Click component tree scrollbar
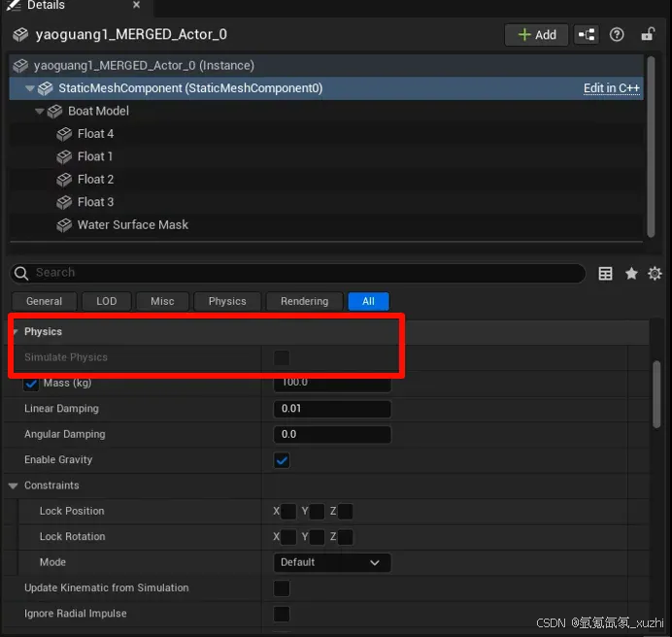This screenshot has width=672, height=637. [x=651, y=147]
